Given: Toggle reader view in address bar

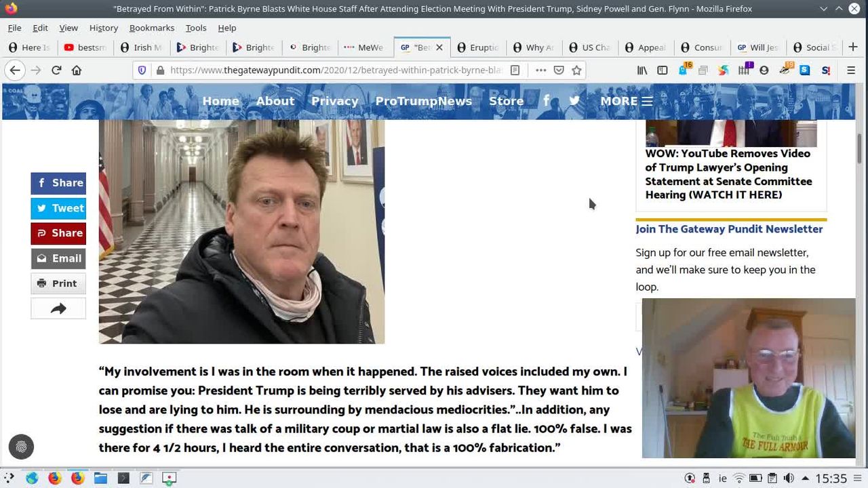Looking at the screenshot, I should 515,70.
